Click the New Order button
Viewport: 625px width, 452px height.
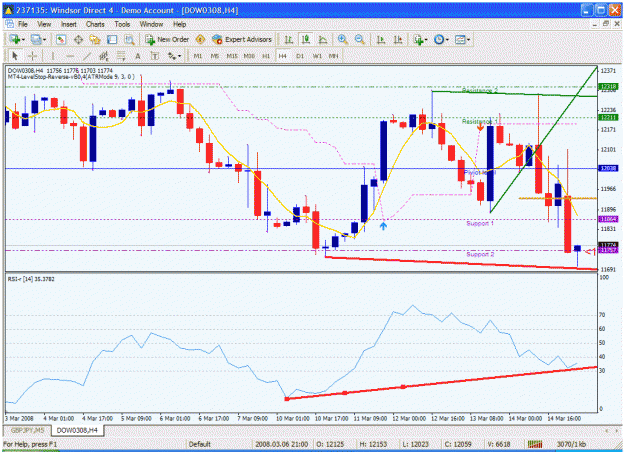[167, 39]
